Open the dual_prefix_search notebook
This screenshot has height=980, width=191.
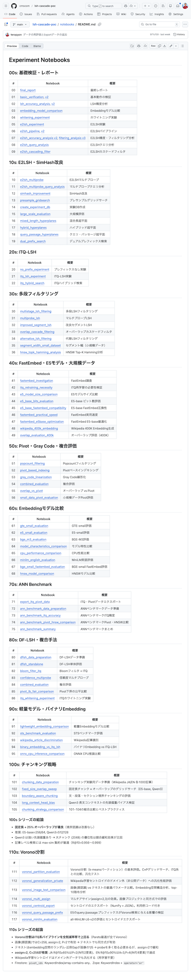pyautogui.click(x=33, y=241)
